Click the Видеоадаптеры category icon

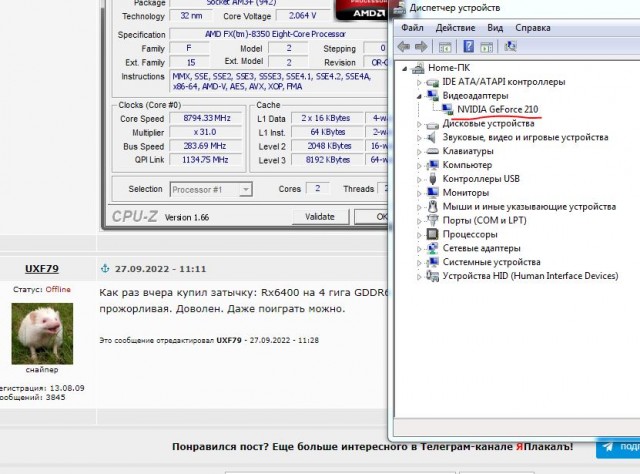coord(432,96)
